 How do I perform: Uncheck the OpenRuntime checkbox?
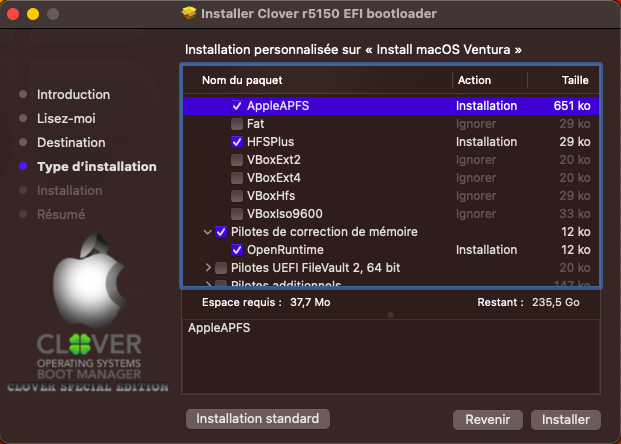[237, 250]
